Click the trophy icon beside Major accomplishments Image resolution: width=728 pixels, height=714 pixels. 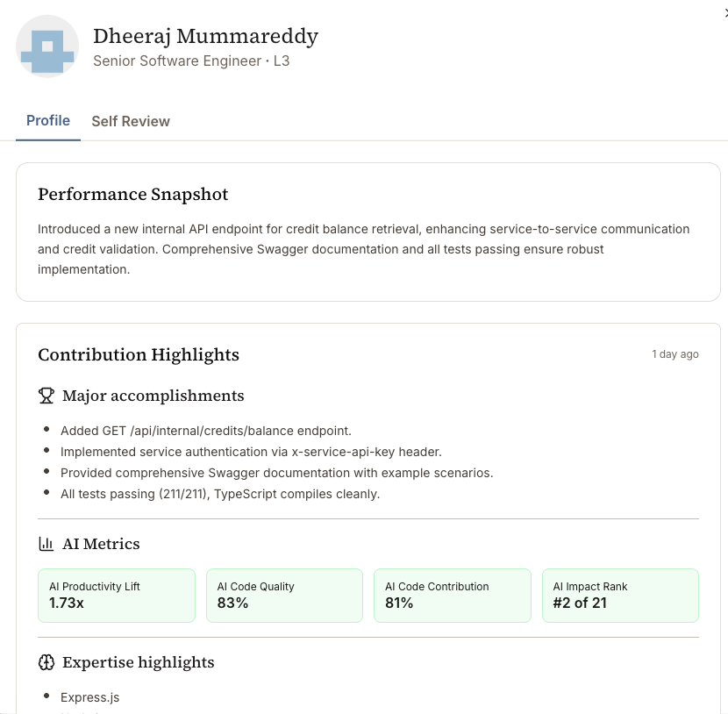click(x=46, y=396)
